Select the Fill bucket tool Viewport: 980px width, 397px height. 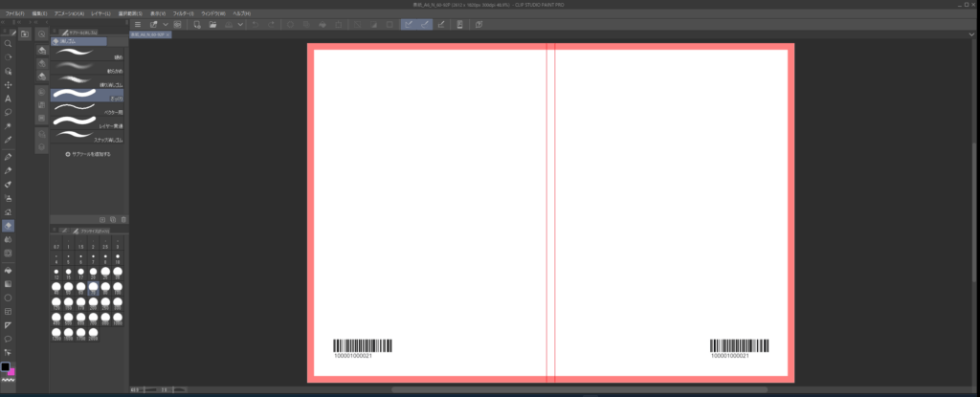8,271
